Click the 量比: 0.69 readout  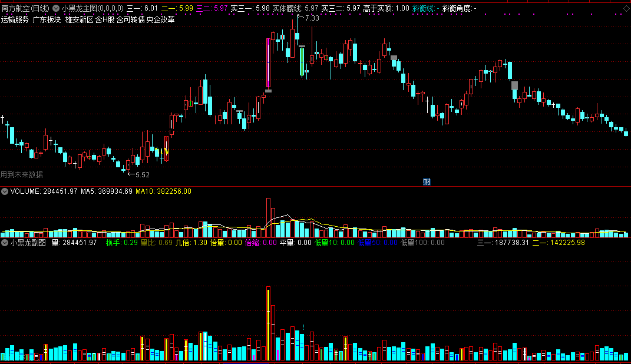click(x=157, y=243)
